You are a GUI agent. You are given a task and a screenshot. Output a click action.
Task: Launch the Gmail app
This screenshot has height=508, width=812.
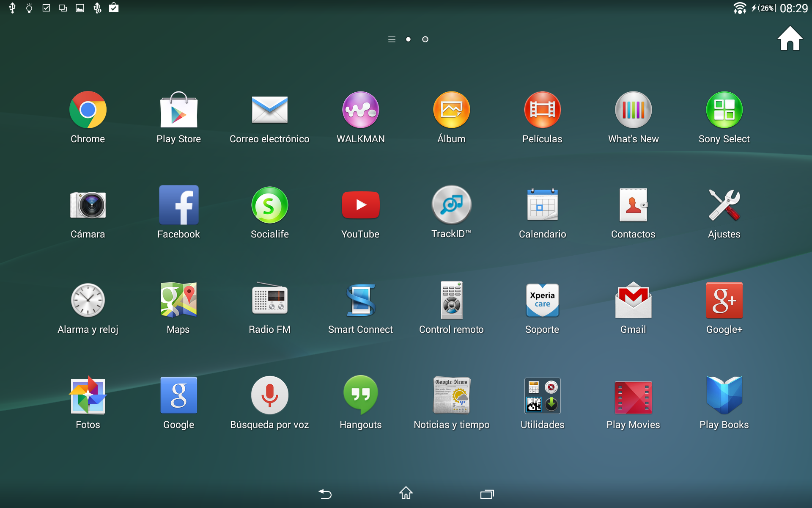(633, 300)
